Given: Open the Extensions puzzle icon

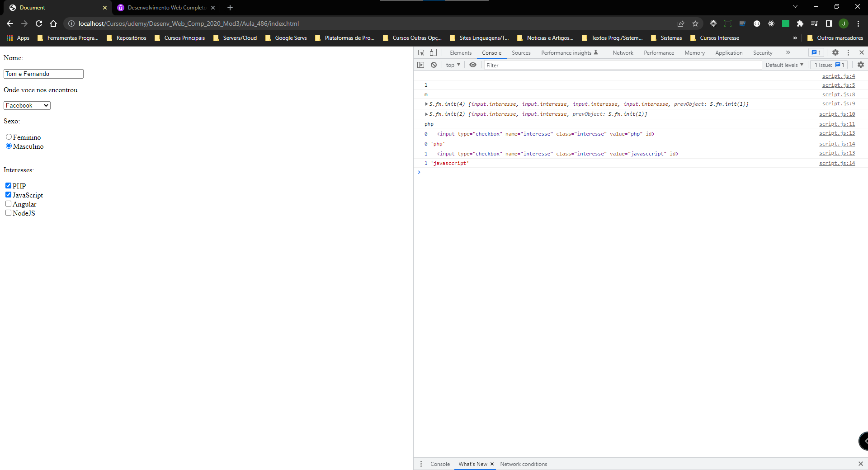Looking at the screenshot, I should pos(800,23).
